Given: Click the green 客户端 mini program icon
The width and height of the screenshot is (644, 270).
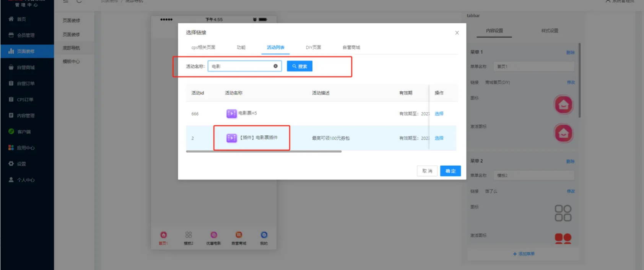Looking at the screenshot, I should 11,131.
